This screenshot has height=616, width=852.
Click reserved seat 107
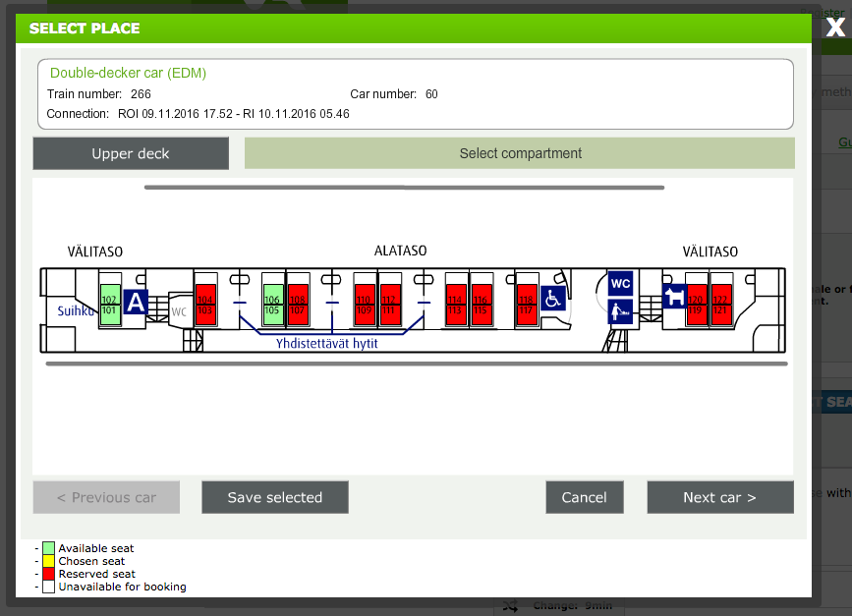pos(298,315)
